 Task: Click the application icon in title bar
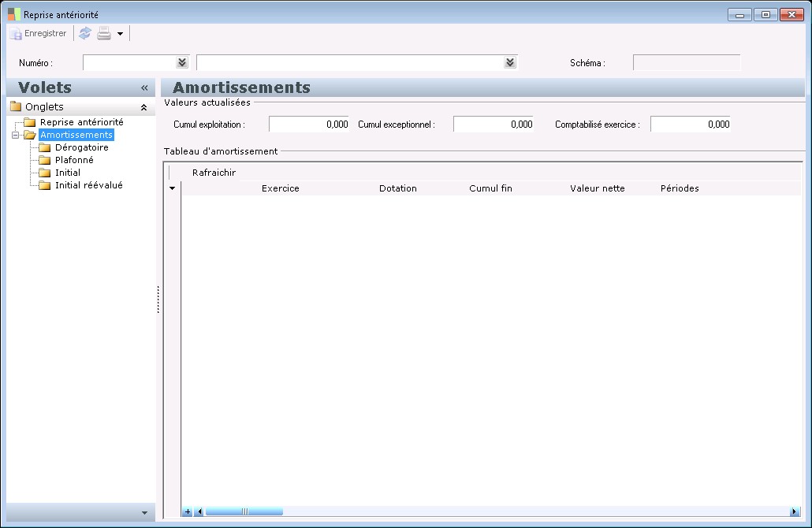pos(14,14)
